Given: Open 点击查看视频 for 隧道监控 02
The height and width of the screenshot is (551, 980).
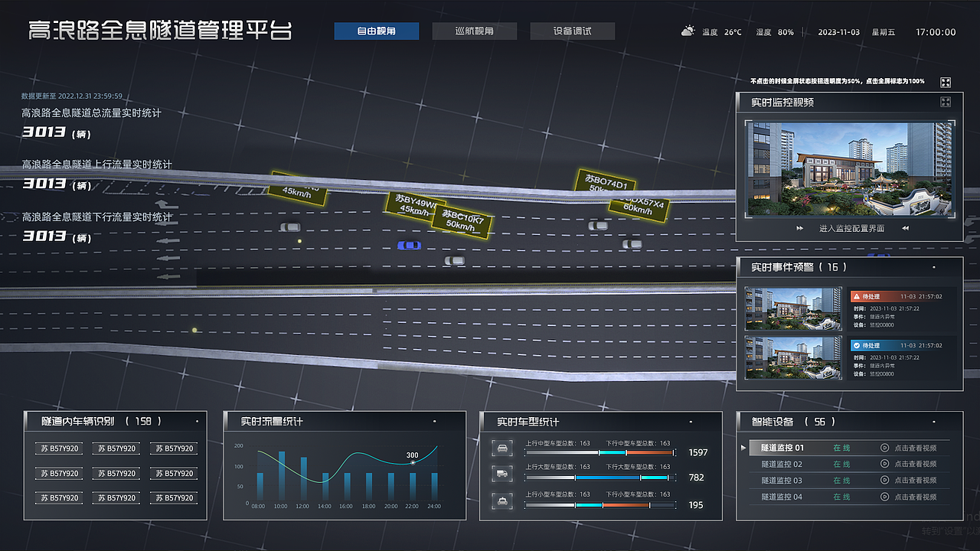Looking at the screenshot, I should click(x=915, y=464).
